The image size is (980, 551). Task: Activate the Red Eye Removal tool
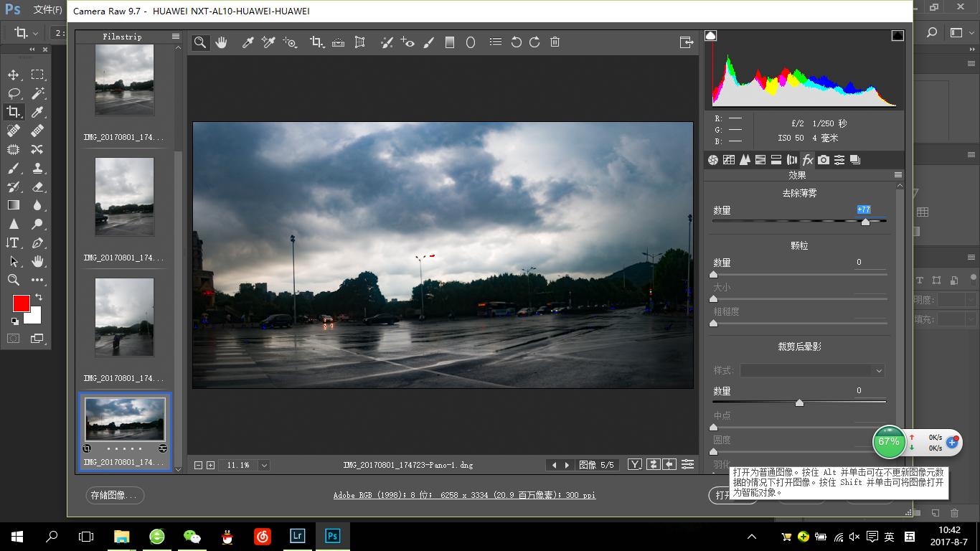pyautogui.click(x=407, y=42)
